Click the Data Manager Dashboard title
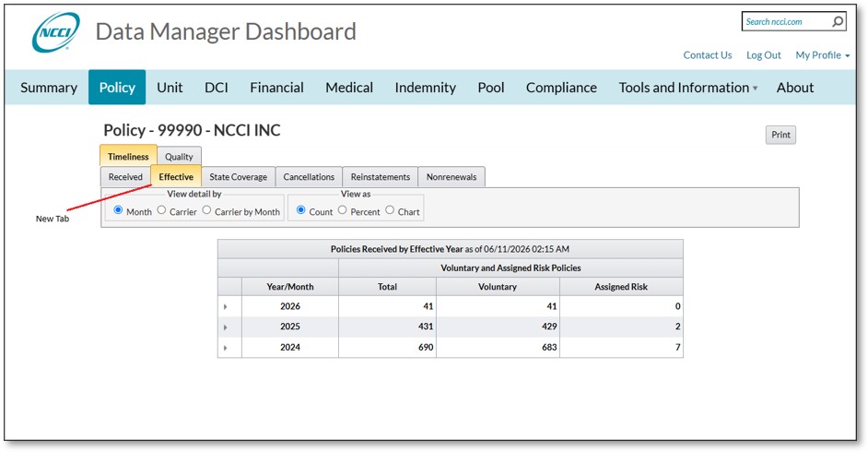Viewport: 868px width, 452px height. 226,31
